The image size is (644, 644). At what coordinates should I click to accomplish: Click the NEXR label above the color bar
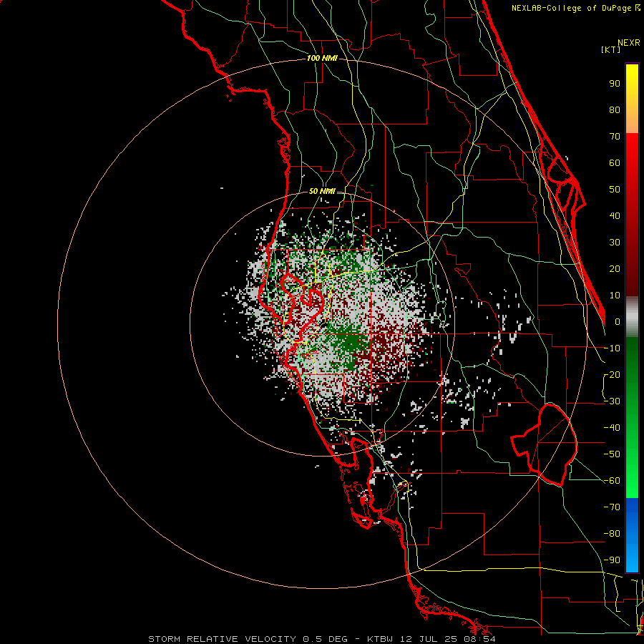tap(629, 43)
